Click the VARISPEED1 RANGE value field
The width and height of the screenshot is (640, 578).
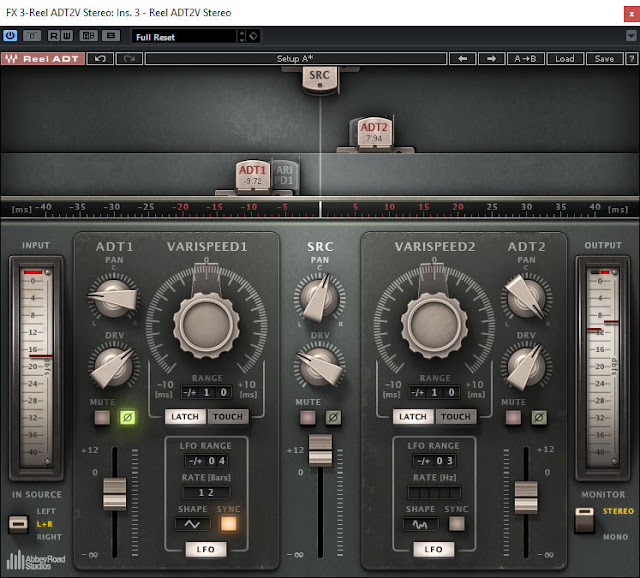pyautogui.click(x=207, y=392)
